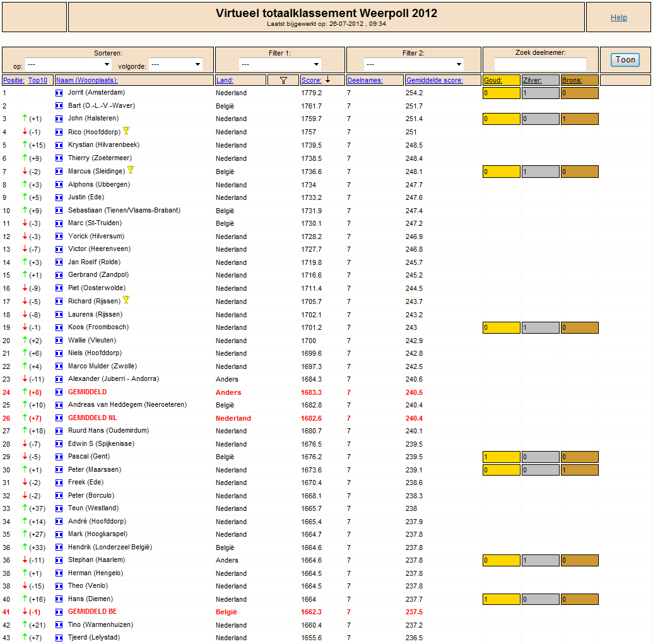
Task: Open the Sorteren 'op' dropdown
Action: click(69, 64)
